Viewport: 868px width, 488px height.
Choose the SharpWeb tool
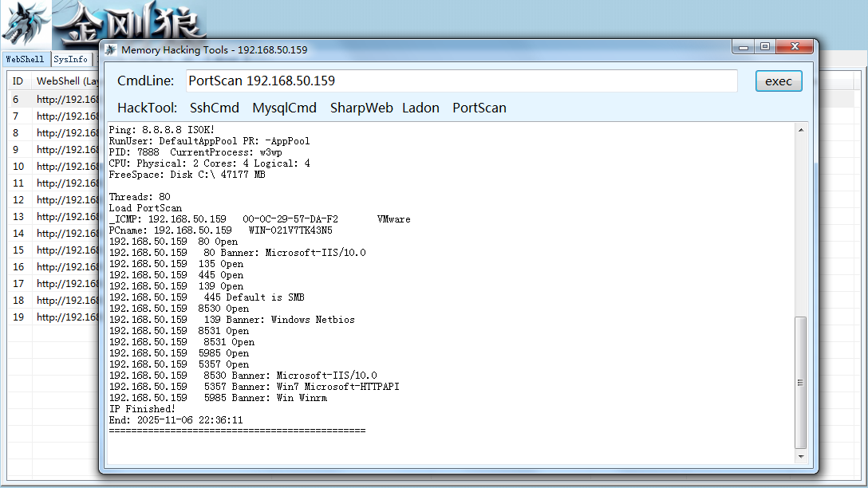[x=361, y=108]
